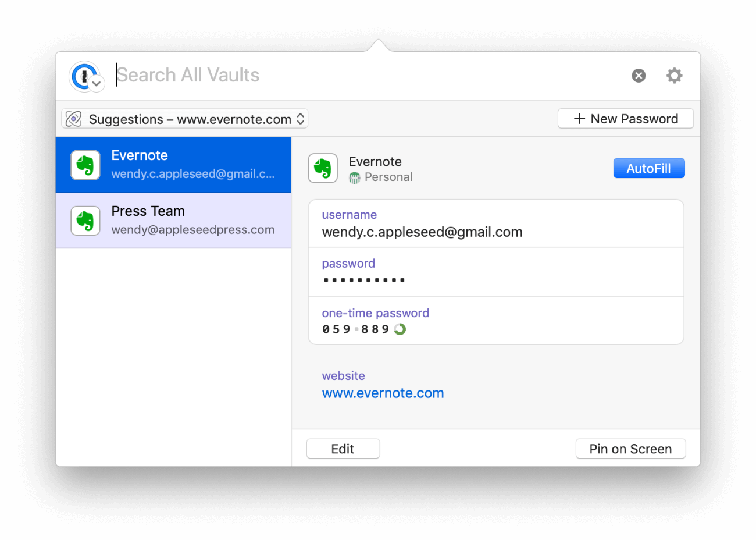Screen dimensions: 756x540
Task: Click the Evernote icon in detail header
Action: tap(323, 168)
